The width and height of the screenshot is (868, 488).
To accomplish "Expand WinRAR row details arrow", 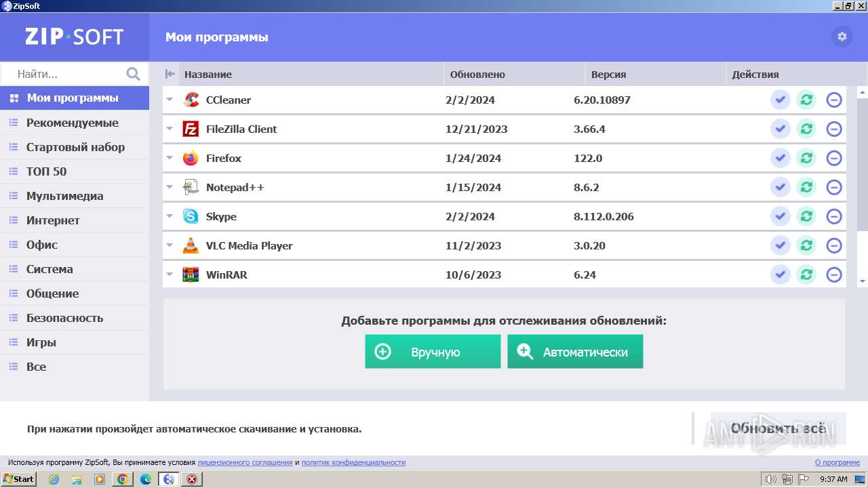I will pyautogui.click(x=170, y=274).
